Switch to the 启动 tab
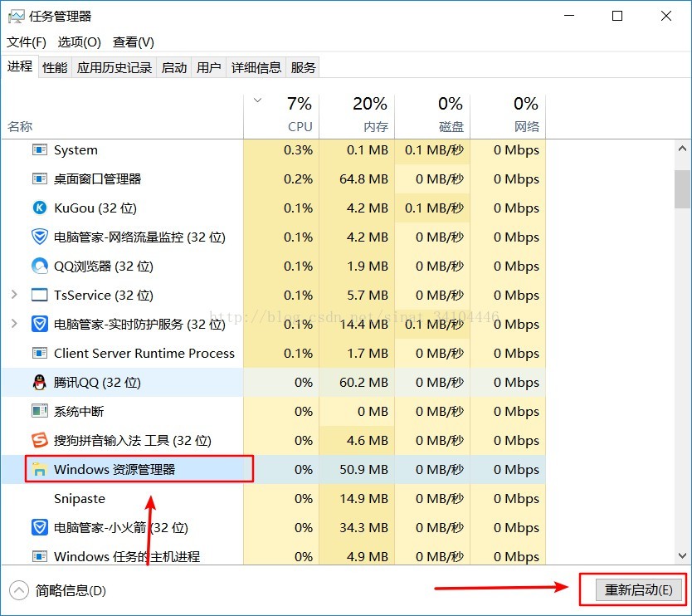Viewport: 692px width, 616px height. tap(174, 67)
